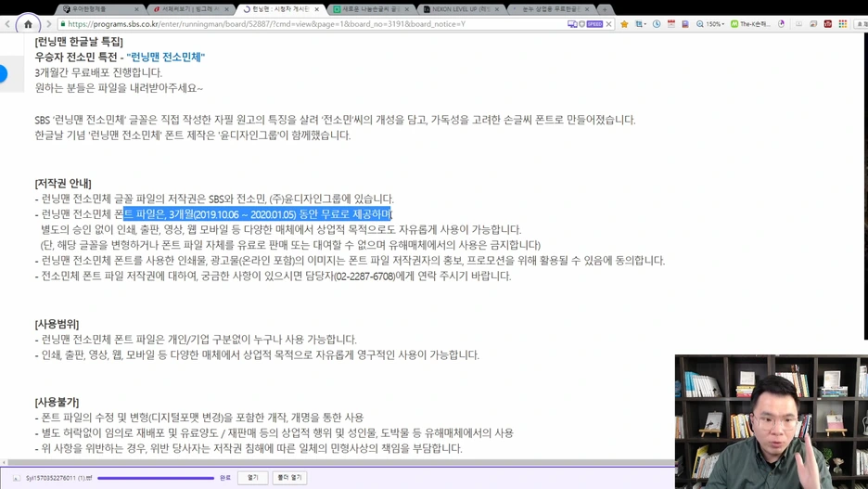Click the phone number 02-2287-6708 text
The width and height of the screenshot is (868, 489).
[x=365, y=277]
